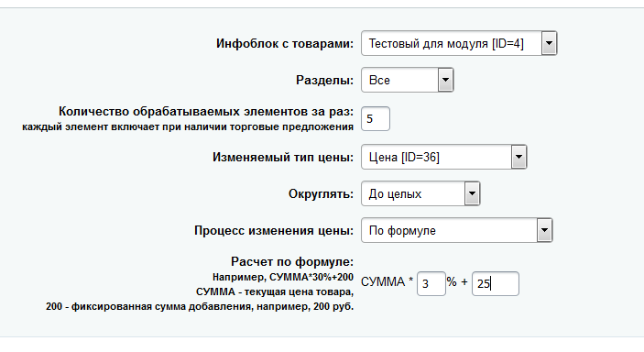
Task: Expand the Изменяемый тип цены arrow button
Action: tap(518, 157)
